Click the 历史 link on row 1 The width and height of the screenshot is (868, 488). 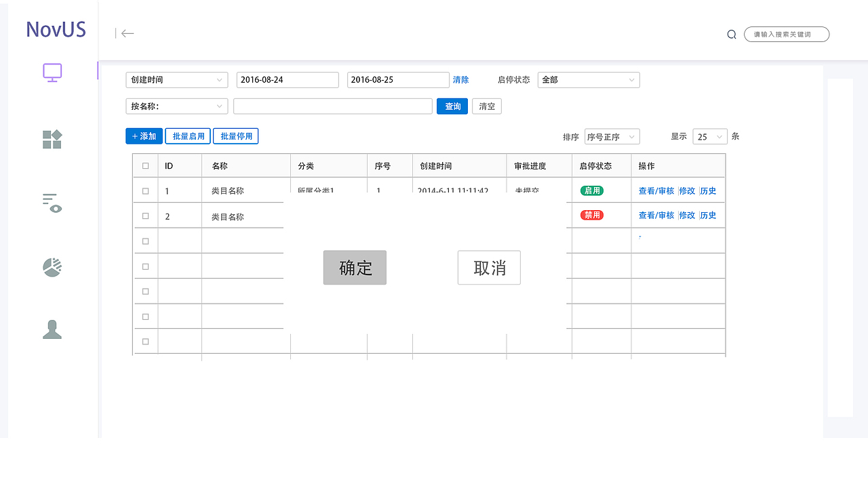707,190
